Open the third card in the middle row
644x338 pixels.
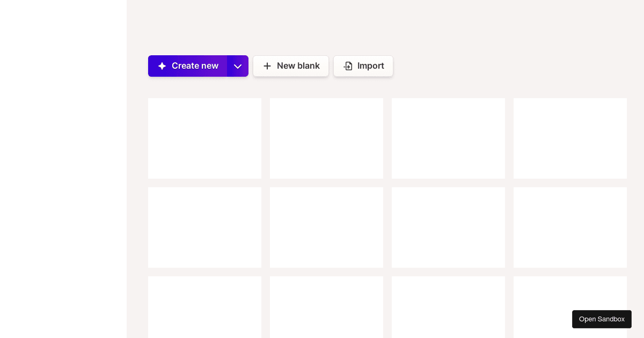tap(448, 227)
